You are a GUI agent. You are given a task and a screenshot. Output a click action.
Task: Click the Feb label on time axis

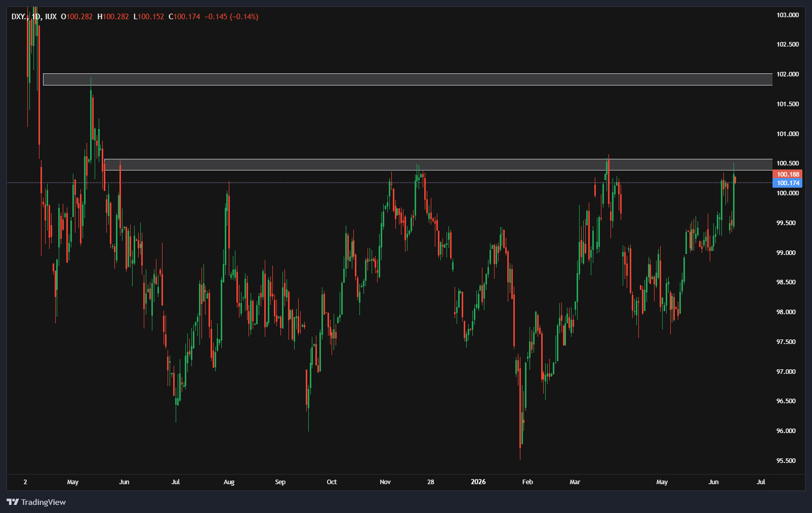(527, 482)
